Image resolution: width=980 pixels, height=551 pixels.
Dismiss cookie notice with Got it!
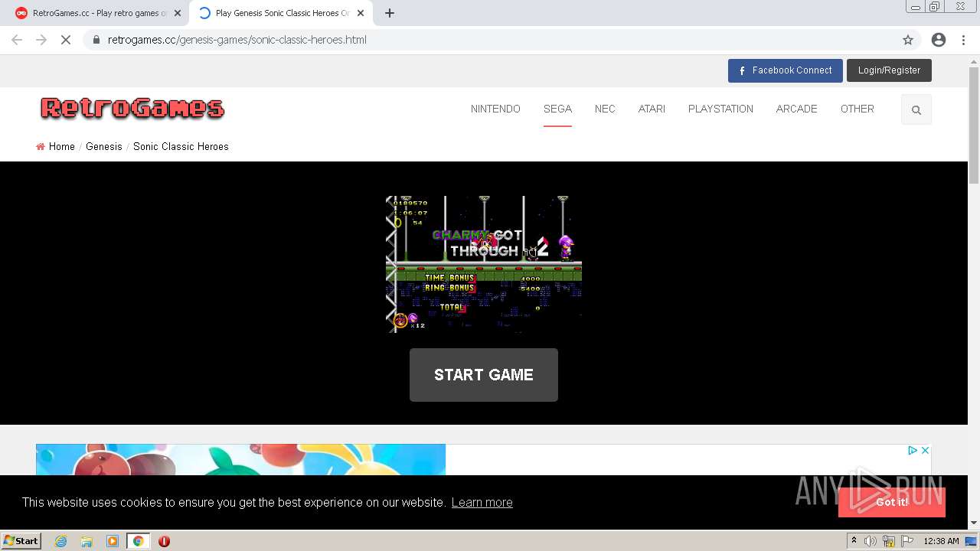coord(892,502)
